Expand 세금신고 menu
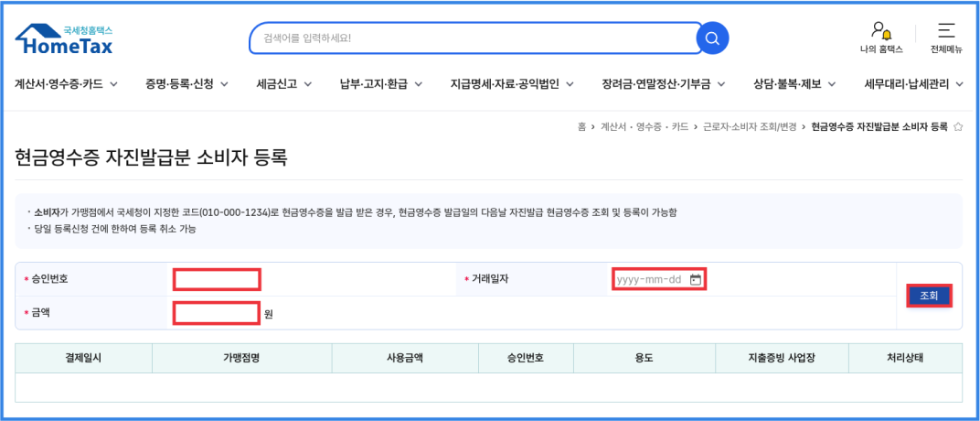Screen dimensions: 980x421 [x=284, y=84]
